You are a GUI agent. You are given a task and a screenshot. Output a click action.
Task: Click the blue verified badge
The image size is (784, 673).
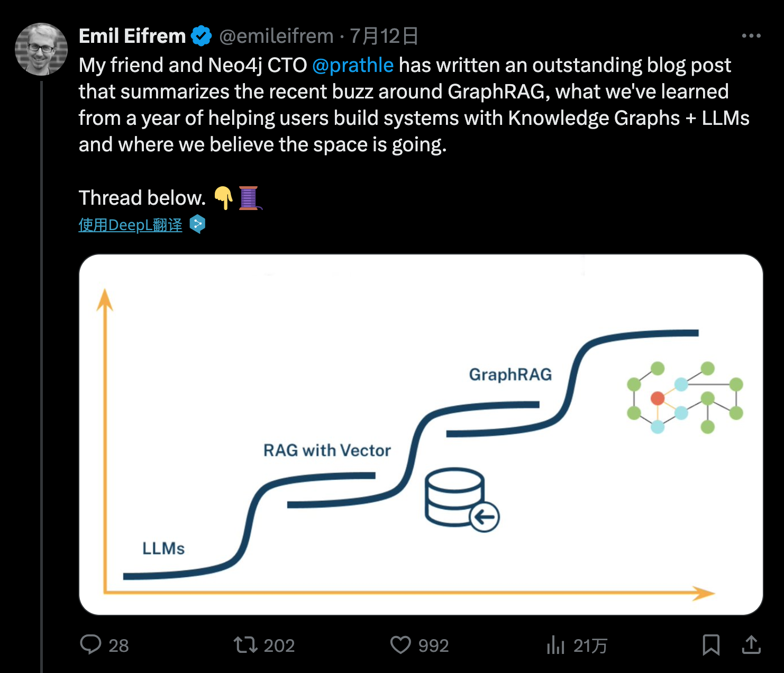point(201,36)
